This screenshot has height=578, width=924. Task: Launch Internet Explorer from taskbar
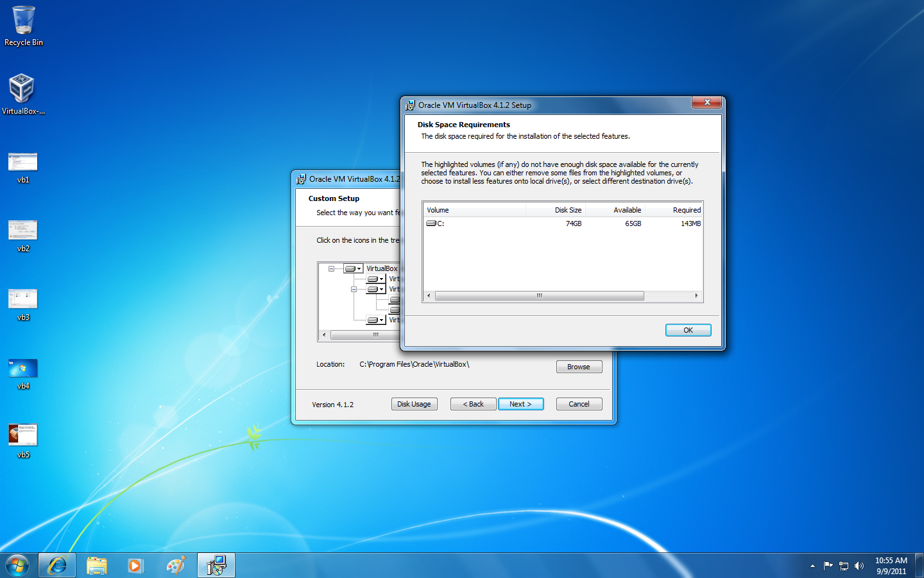point(57,565)
